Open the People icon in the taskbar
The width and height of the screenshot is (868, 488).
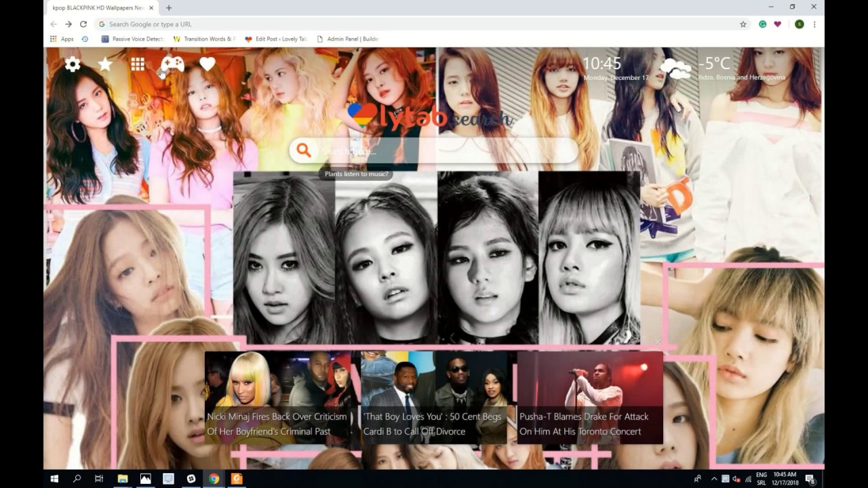698,479
